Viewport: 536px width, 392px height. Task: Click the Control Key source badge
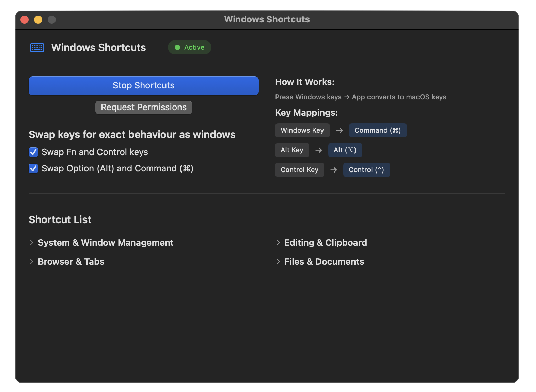coord(299,170)
